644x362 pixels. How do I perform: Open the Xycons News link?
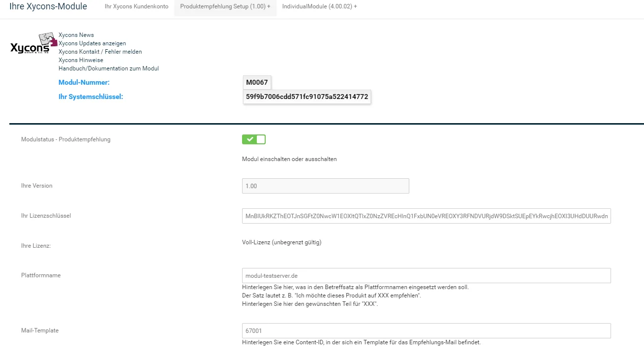pyautogui.click(x=76, y=35)
